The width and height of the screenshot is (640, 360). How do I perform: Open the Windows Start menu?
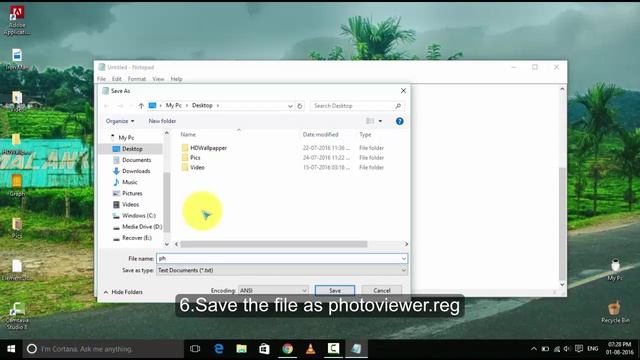11,349
